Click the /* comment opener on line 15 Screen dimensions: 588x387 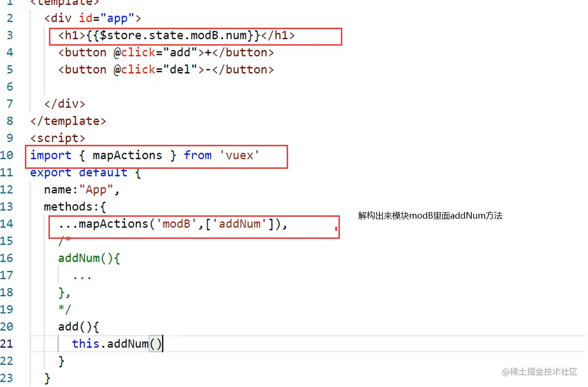tap(65, 241)
